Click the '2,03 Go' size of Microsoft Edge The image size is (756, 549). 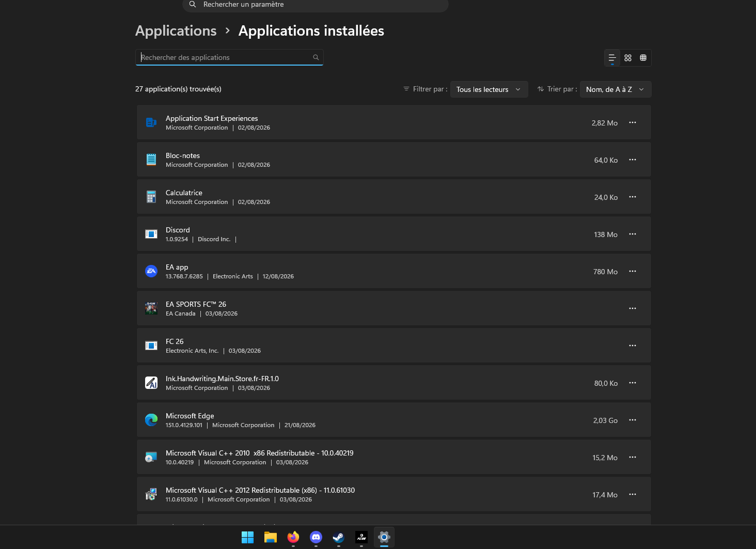pos(605,420)
